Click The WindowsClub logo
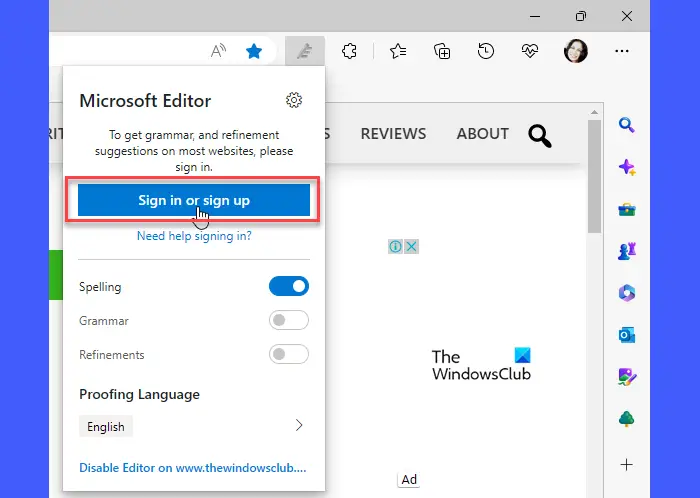Image resolution: width=700 pixels, height=498 pixels. (x=481, y=365)
